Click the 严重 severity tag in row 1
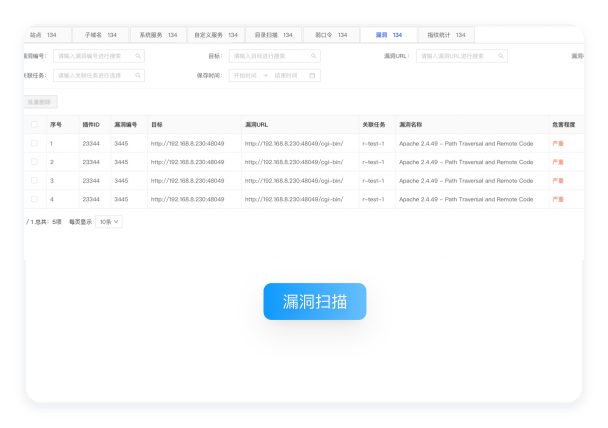 558,144
